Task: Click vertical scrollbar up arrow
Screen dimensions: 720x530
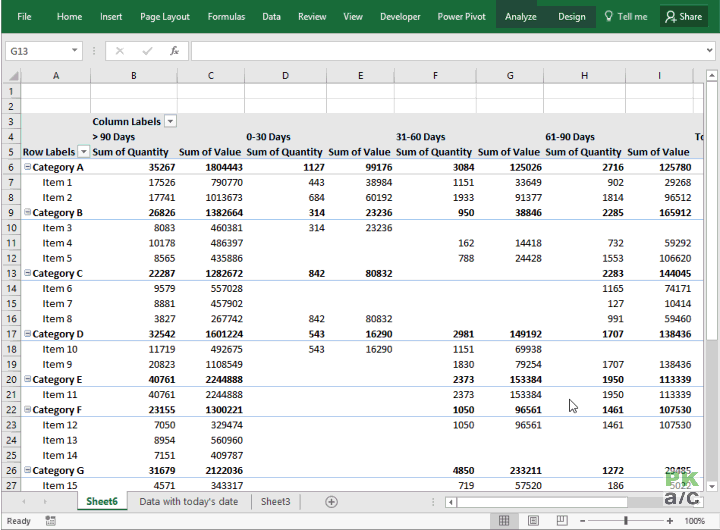Action: tap(711, 75)
